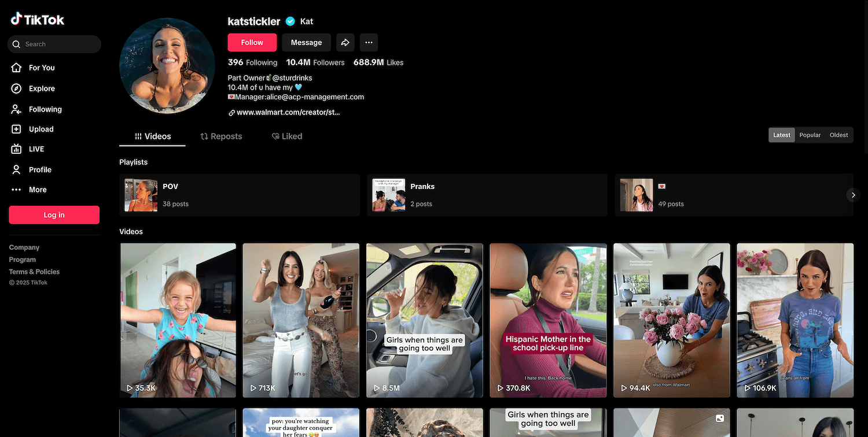Open the LIVE section icon
The height and width of the screenshot is (437, 868).
coord(17,149)
